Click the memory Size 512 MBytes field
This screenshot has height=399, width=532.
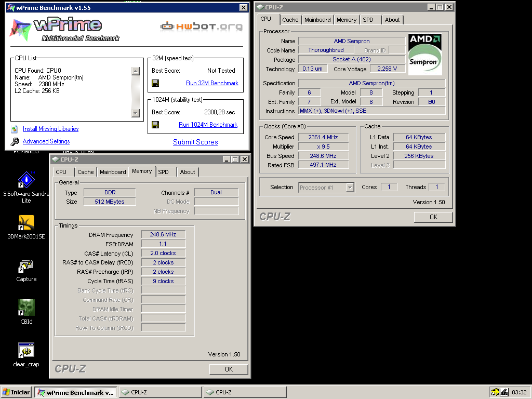point(110,202)
